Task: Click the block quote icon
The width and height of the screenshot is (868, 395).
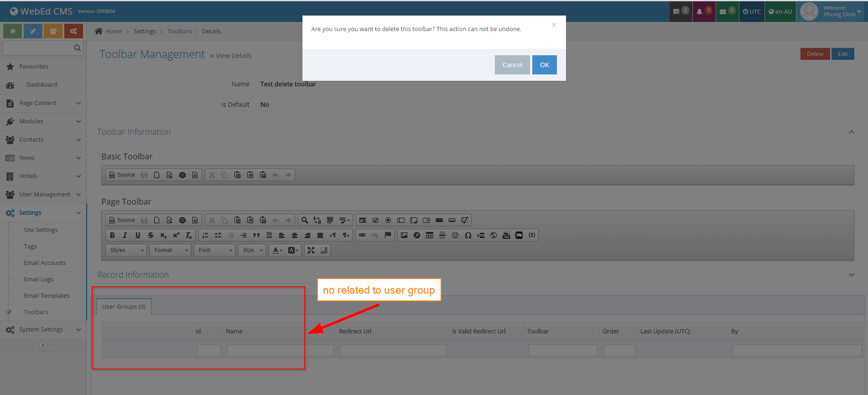Action: tap(256, 235)
